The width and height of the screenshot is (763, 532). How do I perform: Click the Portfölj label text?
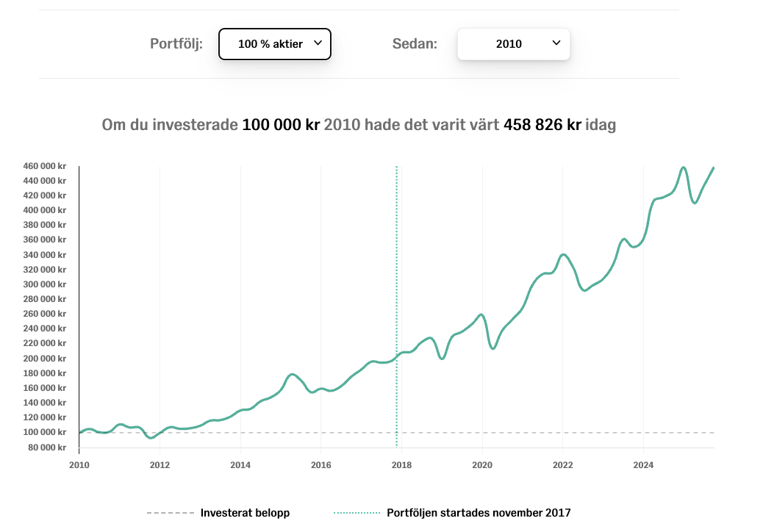(x=176, y=44)
